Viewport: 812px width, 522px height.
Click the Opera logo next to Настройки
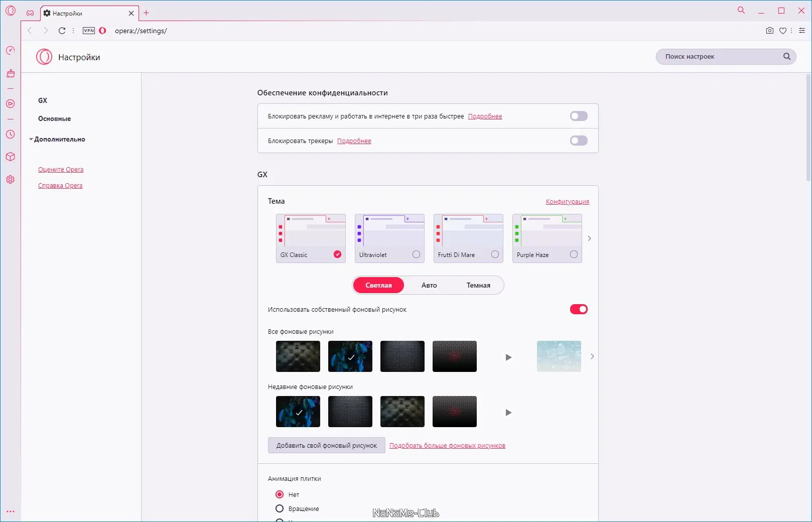pos(44,57)
